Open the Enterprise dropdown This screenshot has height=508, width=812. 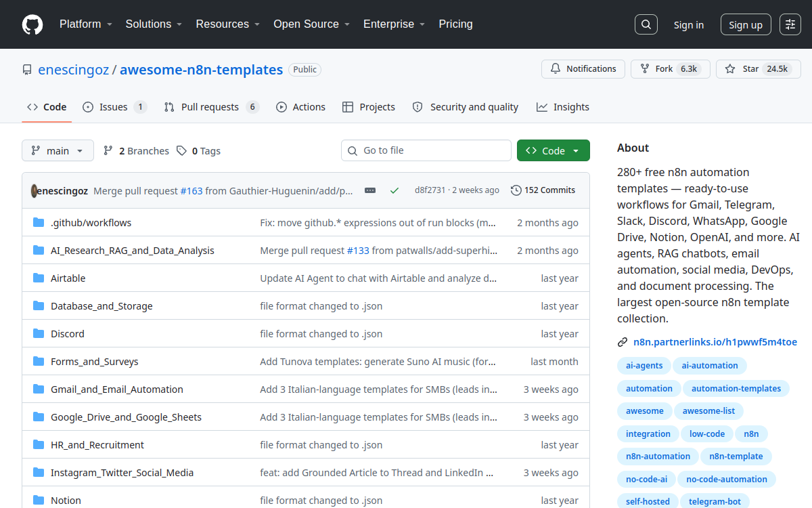click(394, 24)
